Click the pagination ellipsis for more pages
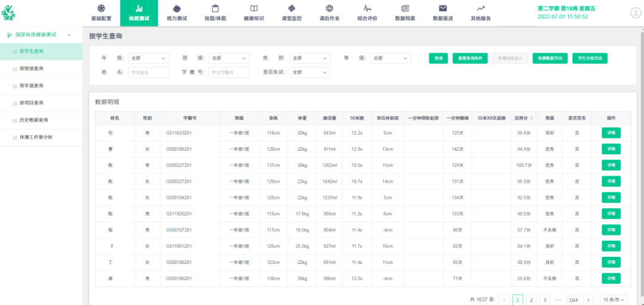Viewport: 644px width, 305px height. tap(558, 300)
